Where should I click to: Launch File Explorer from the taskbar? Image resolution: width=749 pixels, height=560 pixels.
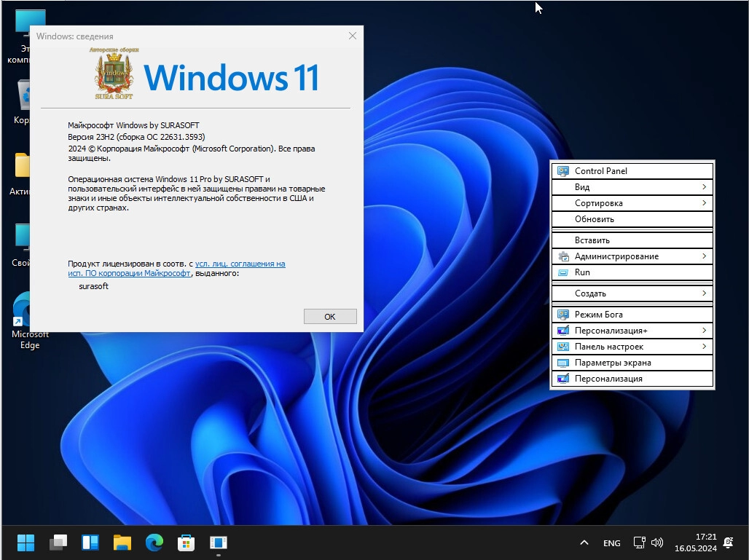click(122, 543)
